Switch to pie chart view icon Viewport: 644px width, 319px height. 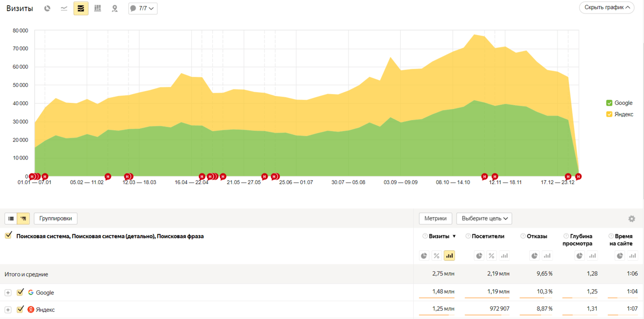pos(47,8)
